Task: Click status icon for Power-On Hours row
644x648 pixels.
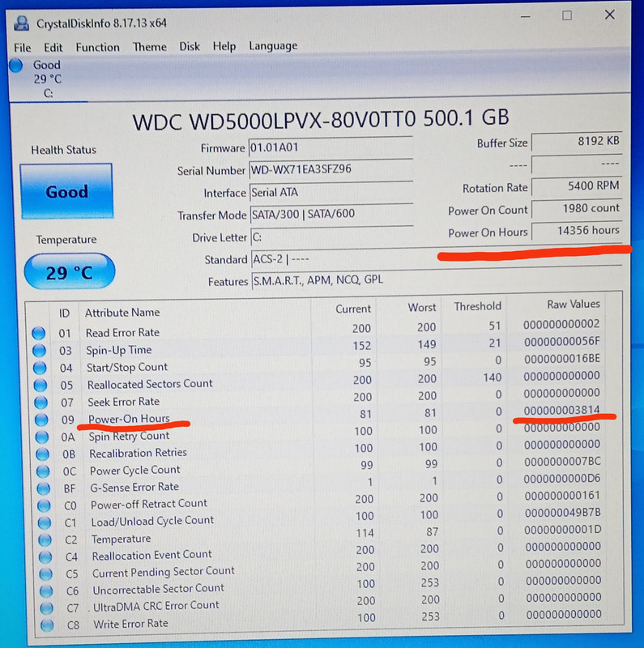Action: (41, 420)
